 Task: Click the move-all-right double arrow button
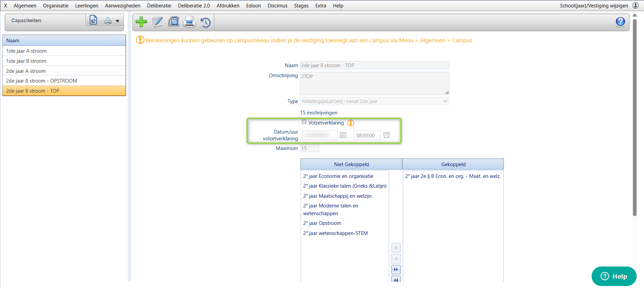click(x=396, y=270)
